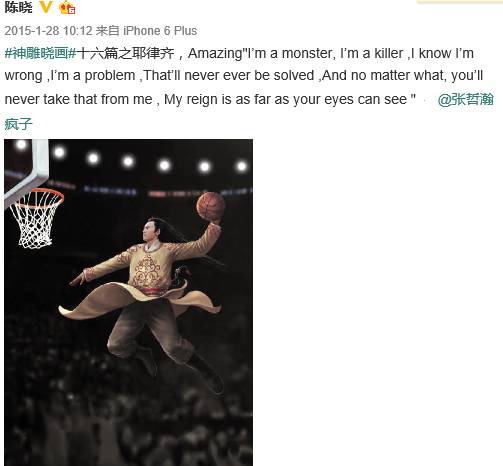Screen dimensions: 503x466
Task: Open the 2015-1-28 10:12 timestamp link
Action: point(48,31)
